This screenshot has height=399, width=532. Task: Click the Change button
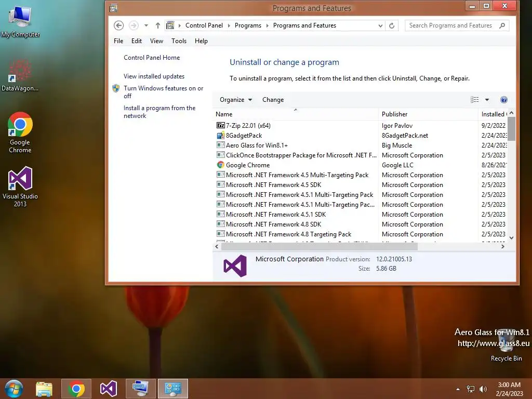273,100
